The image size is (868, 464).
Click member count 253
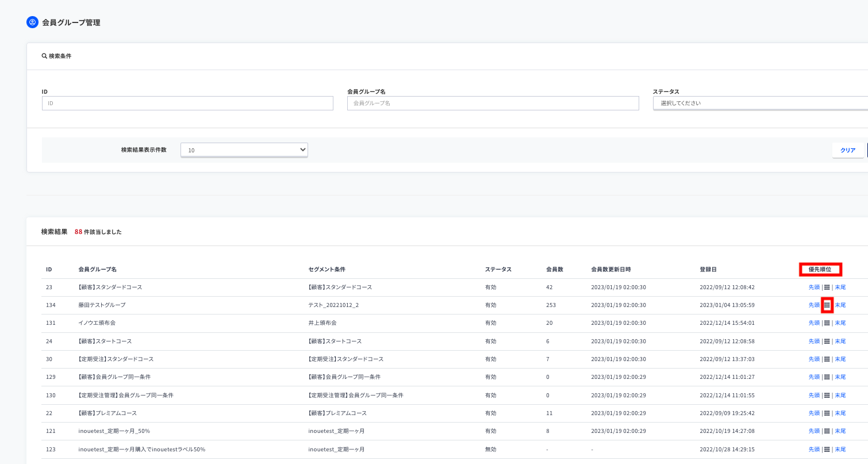(x=551, y=305)
